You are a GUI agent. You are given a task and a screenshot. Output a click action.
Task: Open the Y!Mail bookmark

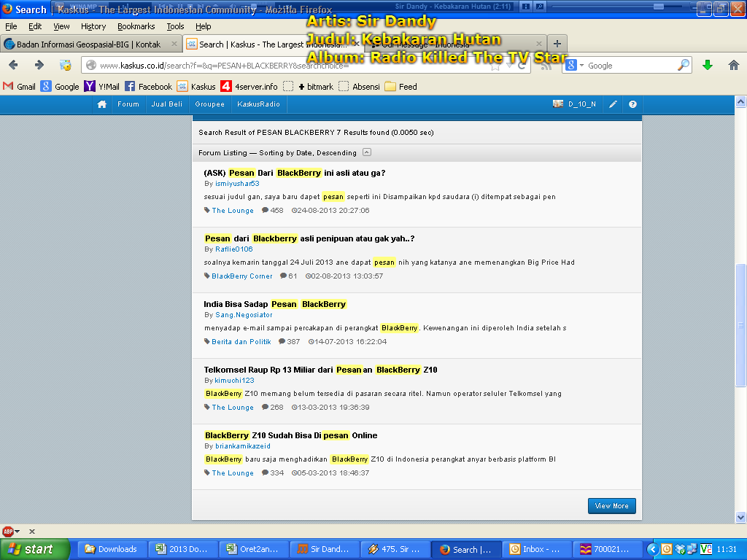tap(102, 87)
